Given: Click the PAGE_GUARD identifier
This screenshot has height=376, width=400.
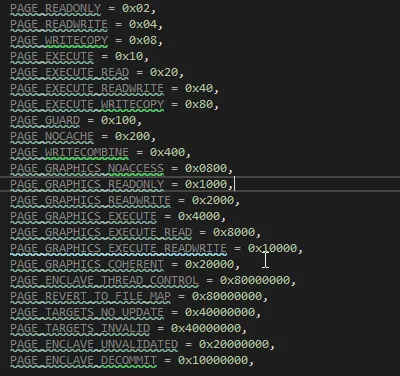Looking at the screenshot, I should [45, 120].
